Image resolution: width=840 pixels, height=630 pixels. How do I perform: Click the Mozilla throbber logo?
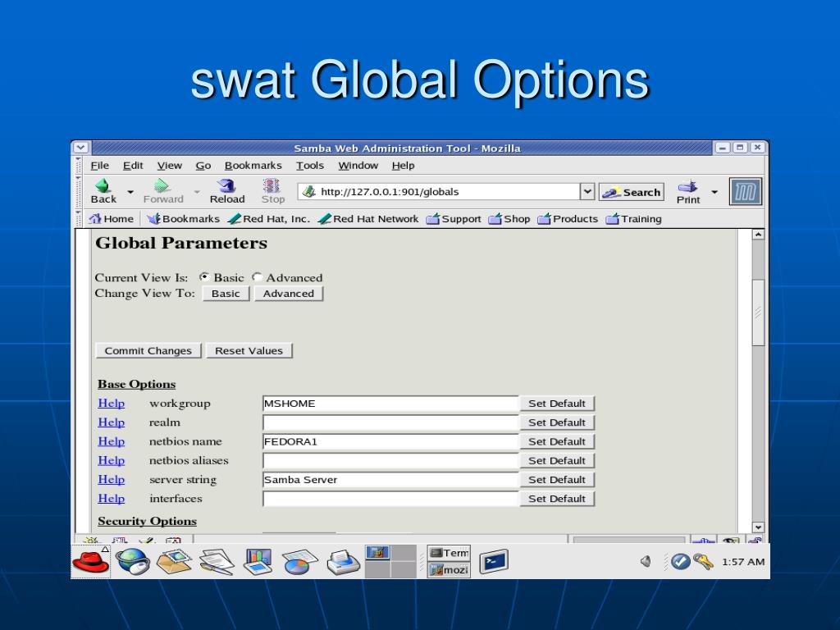(745, 192)
